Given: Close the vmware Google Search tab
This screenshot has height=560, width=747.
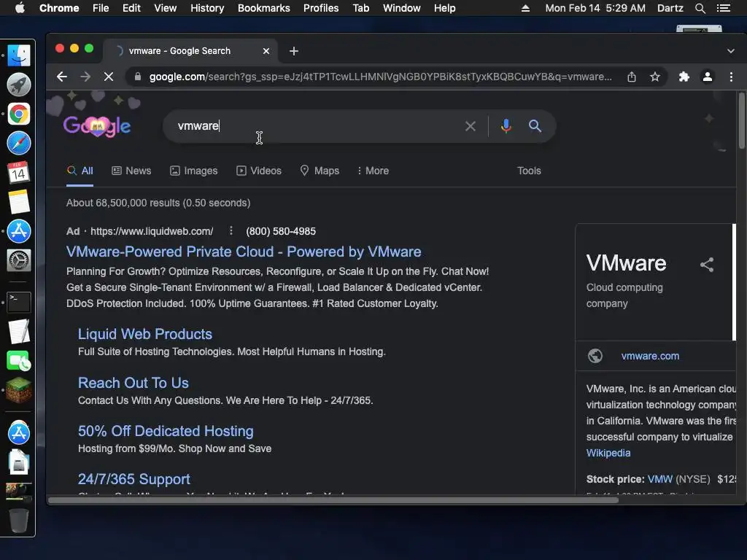Looking at the screenshot, I should (x=266, y=51).
